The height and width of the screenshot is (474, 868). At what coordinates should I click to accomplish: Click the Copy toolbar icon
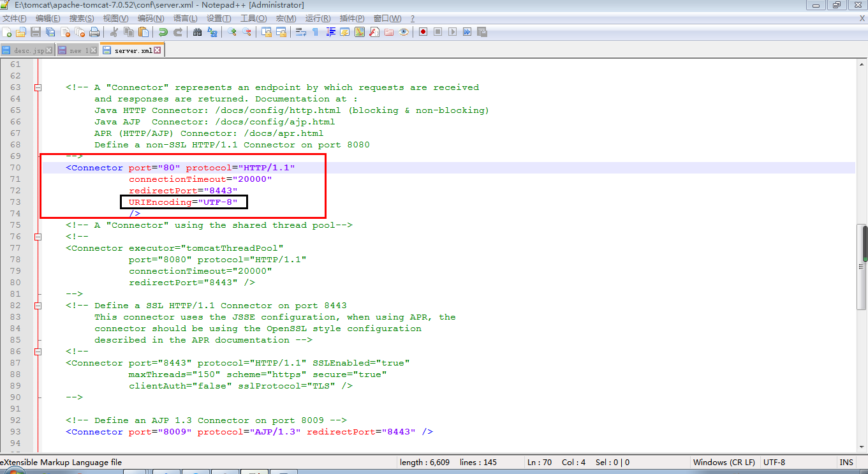[128, 32]
